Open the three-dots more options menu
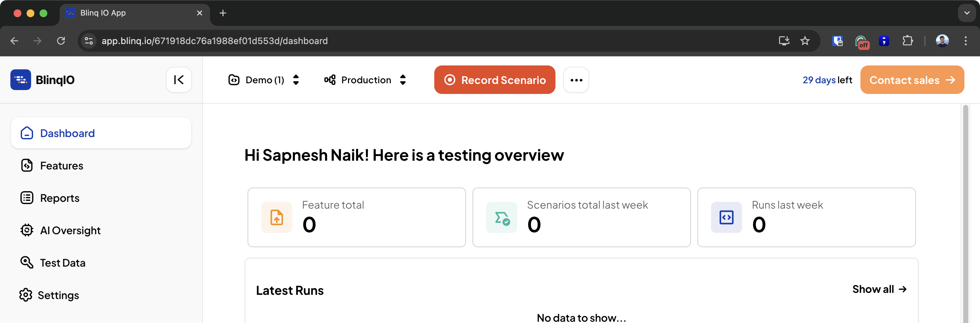The height and width of the screenshot is (323, 980). (x=576, y=80)
